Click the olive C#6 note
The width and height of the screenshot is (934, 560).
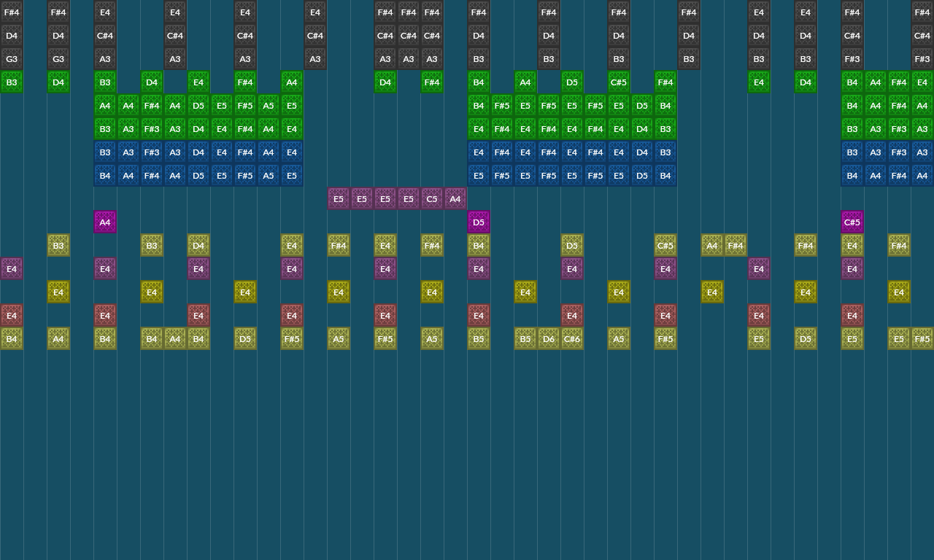coord(572,338)
